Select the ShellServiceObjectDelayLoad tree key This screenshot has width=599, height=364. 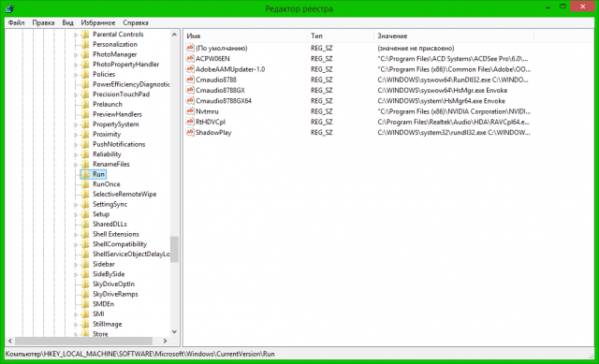point(131,254)
